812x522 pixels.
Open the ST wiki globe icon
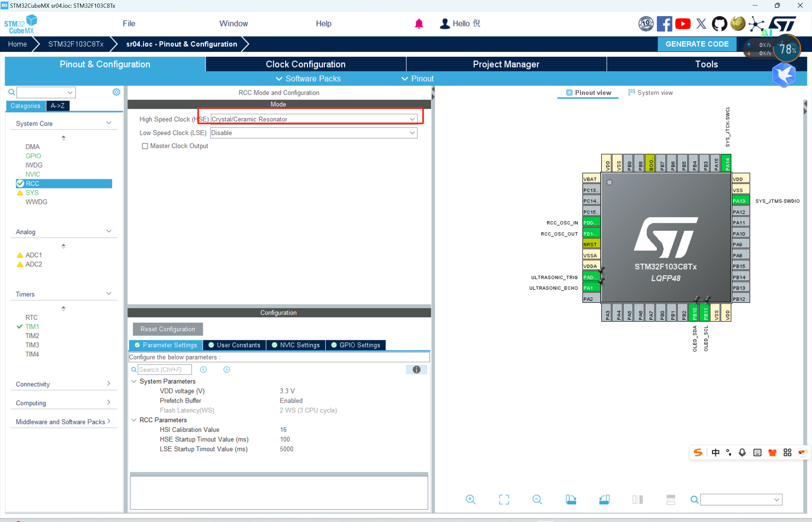click(x=738, y=24)
